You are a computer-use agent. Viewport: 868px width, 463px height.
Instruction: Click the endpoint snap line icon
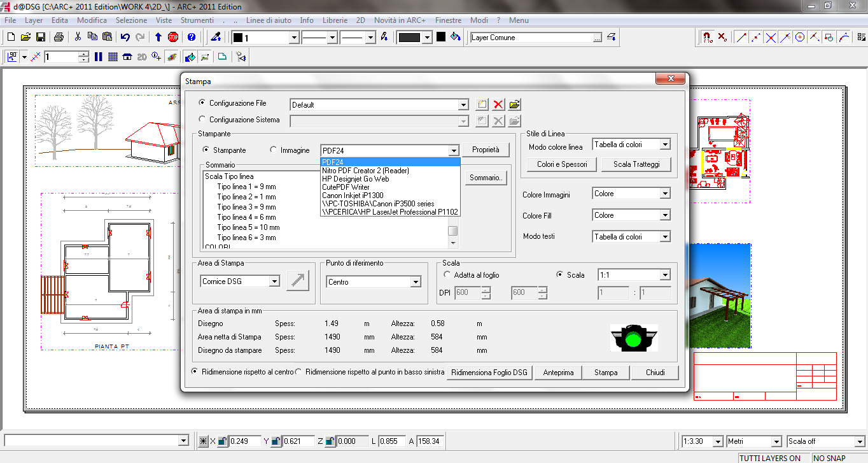tap(741, 38)
